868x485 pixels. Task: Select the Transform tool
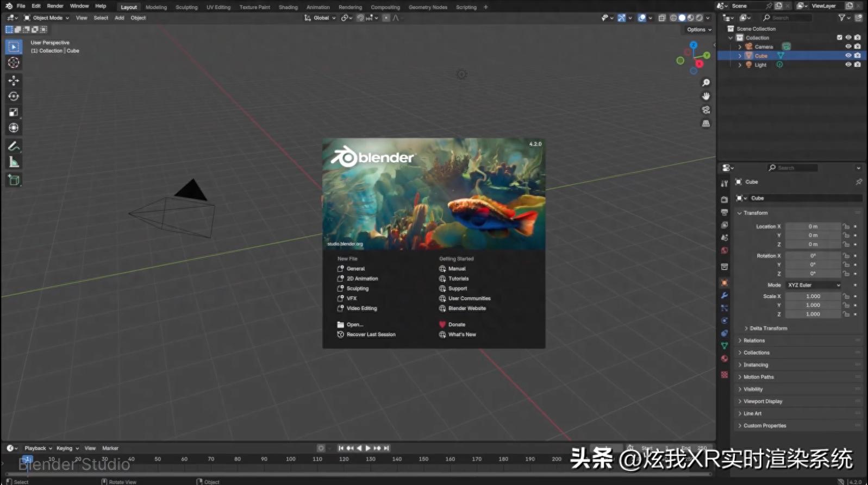coord(14,128)
